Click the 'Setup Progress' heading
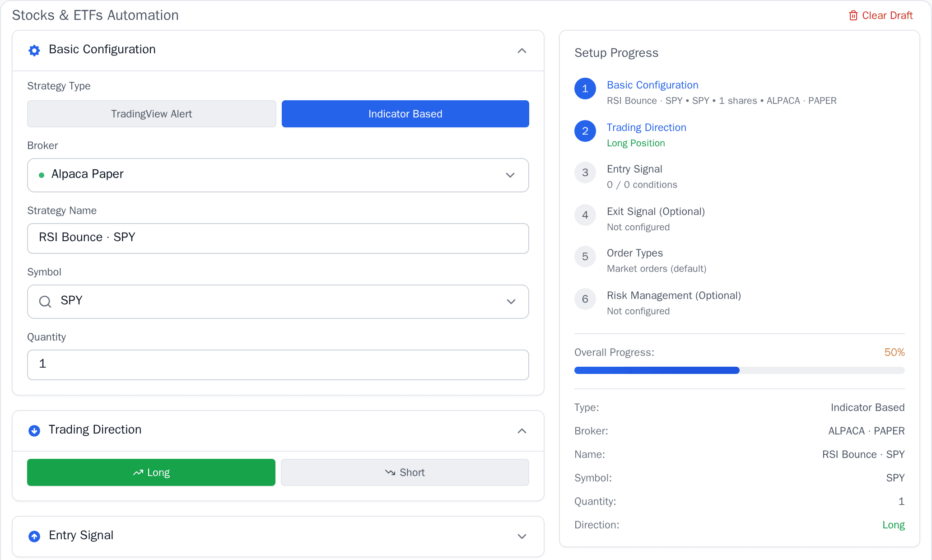 (x=616, y=53)
